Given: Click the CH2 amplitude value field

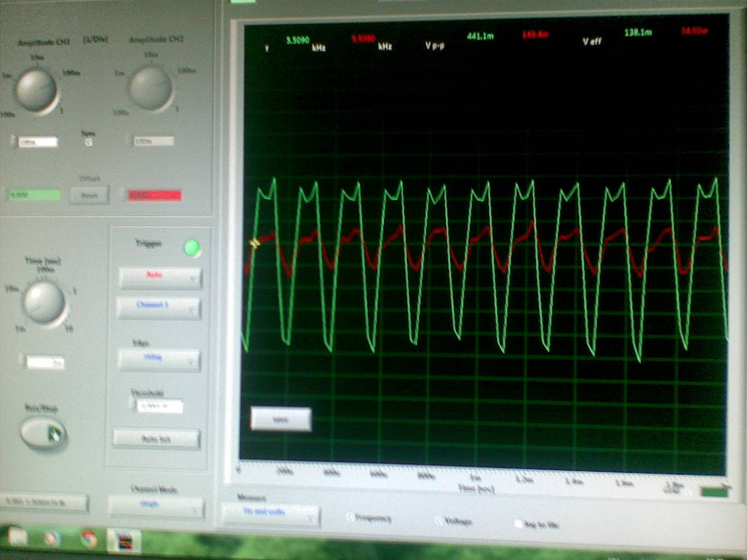Looking at the screenshot, I should pos(154,141).
